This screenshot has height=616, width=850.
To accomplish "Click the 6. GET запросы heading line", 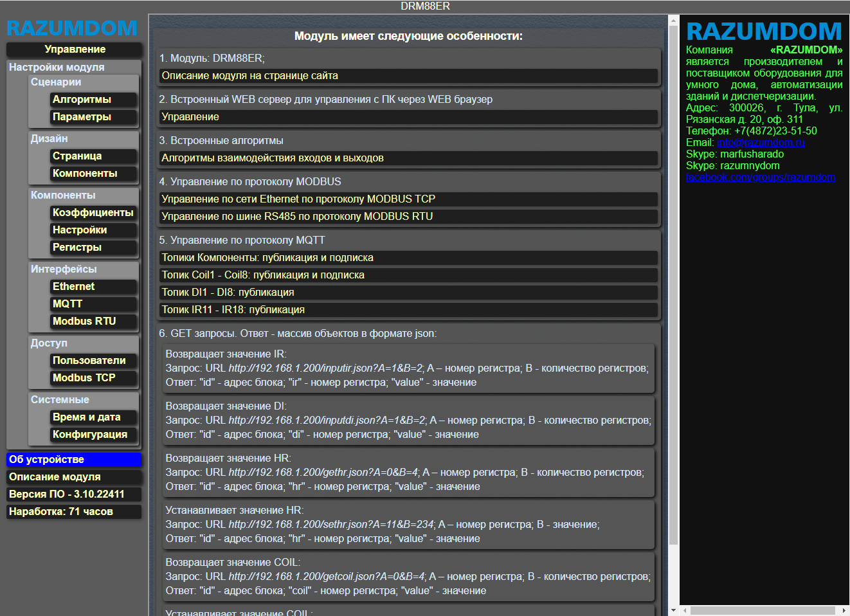I will 298,334.
